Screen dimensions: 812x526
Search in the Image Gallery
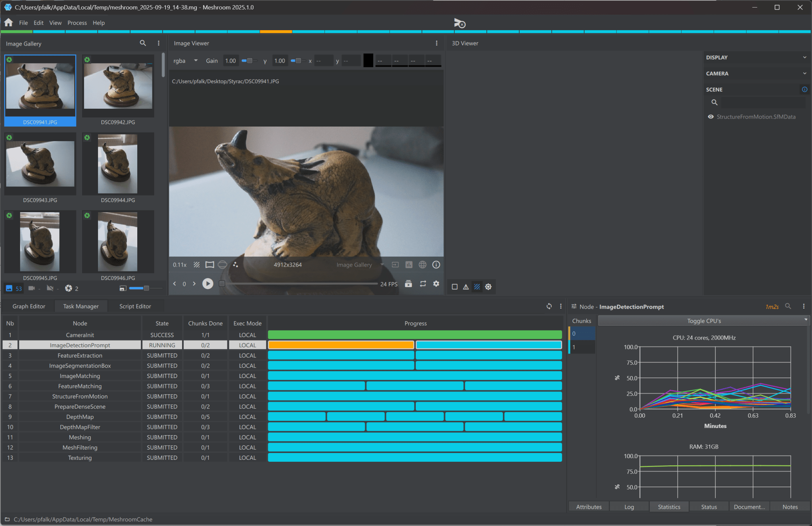(143, 43)
